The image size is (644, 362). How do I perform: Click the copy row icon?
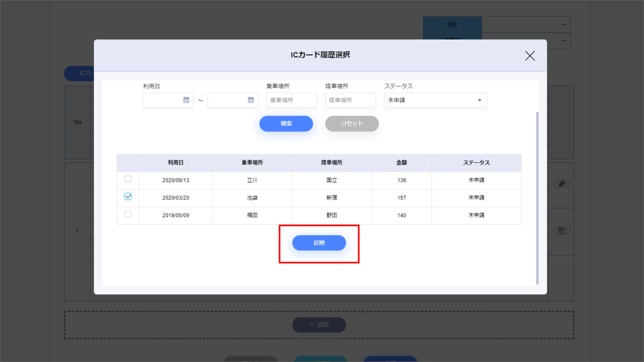pyautogui.click(x=562, y=231)
